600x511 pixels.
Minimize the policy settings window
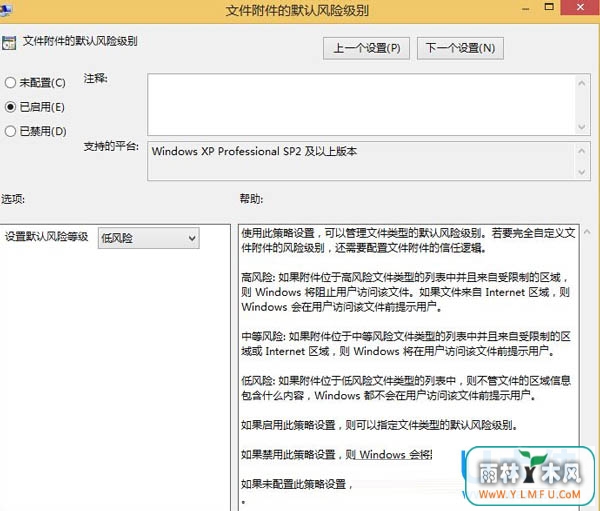click(526, 8)
